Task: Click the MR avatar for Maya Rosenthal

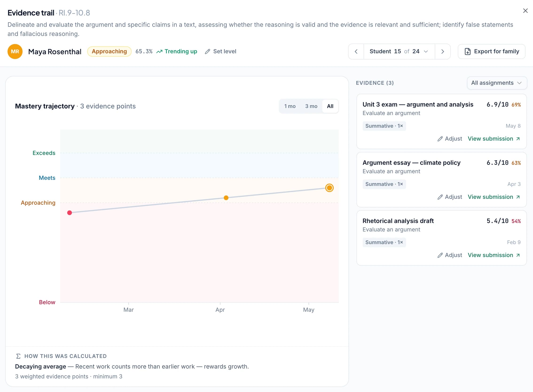Action: coord(15,51)
